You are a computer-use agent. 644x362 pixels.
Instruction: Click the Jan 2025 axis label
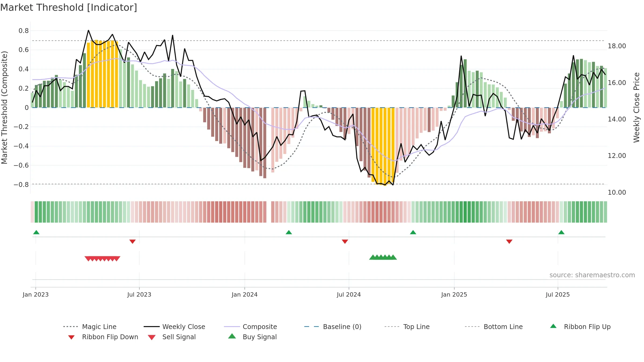(x=454, y=294)
